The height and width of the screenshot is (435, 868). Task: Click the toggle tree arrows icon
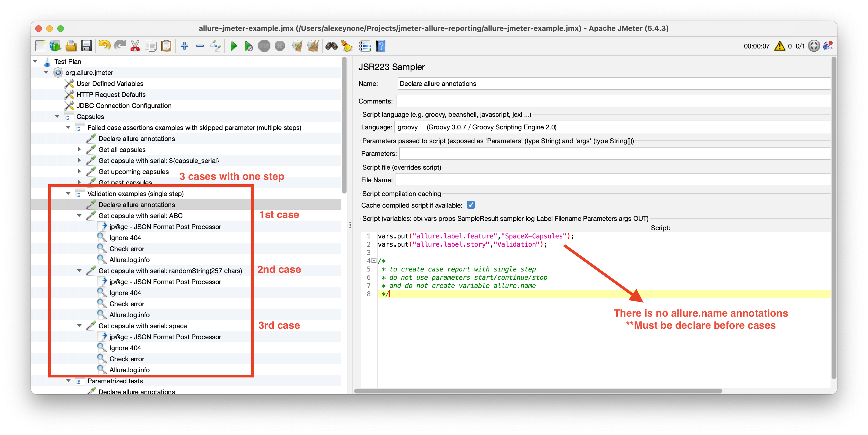pyautogui.click(x=215, y=46)
